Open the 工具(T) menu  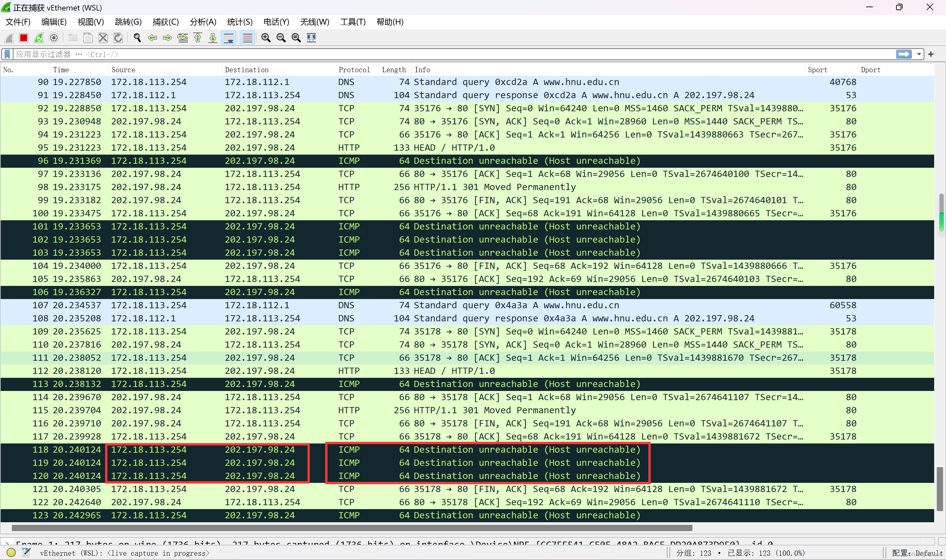[353, 22]
